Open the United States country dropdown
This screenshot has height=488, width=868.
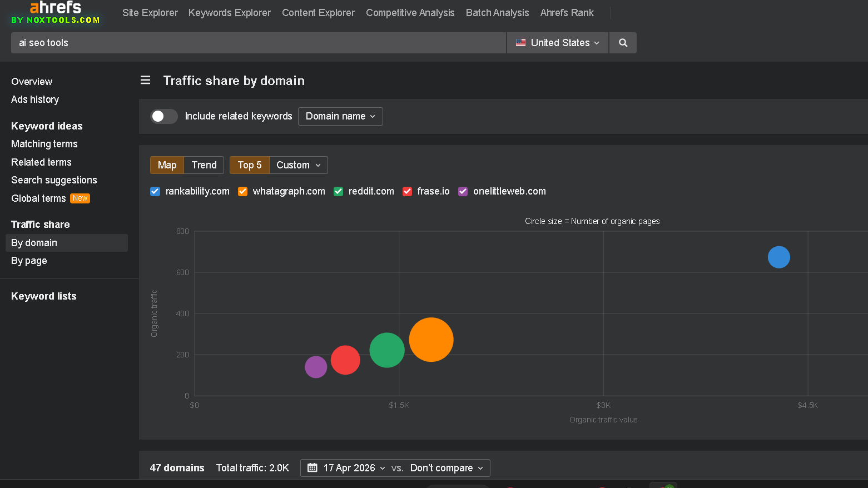(x=558, y=43)
